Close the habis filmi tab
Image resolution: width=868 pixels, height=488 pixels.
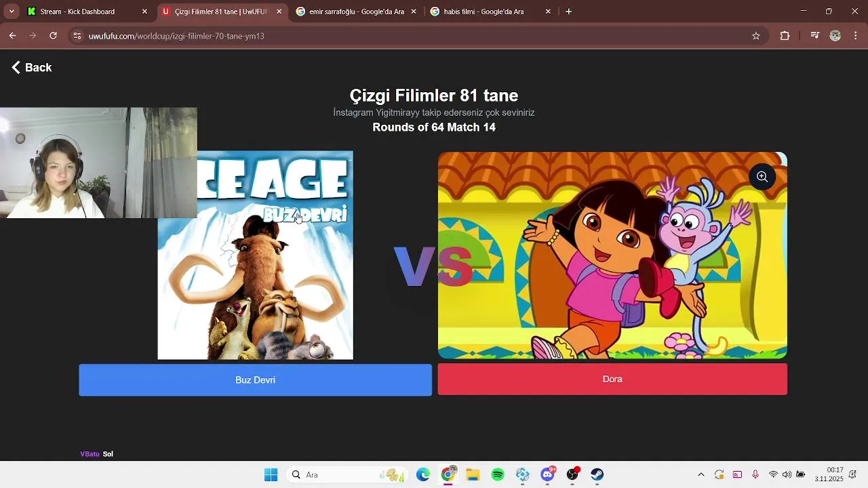point(548,12)
